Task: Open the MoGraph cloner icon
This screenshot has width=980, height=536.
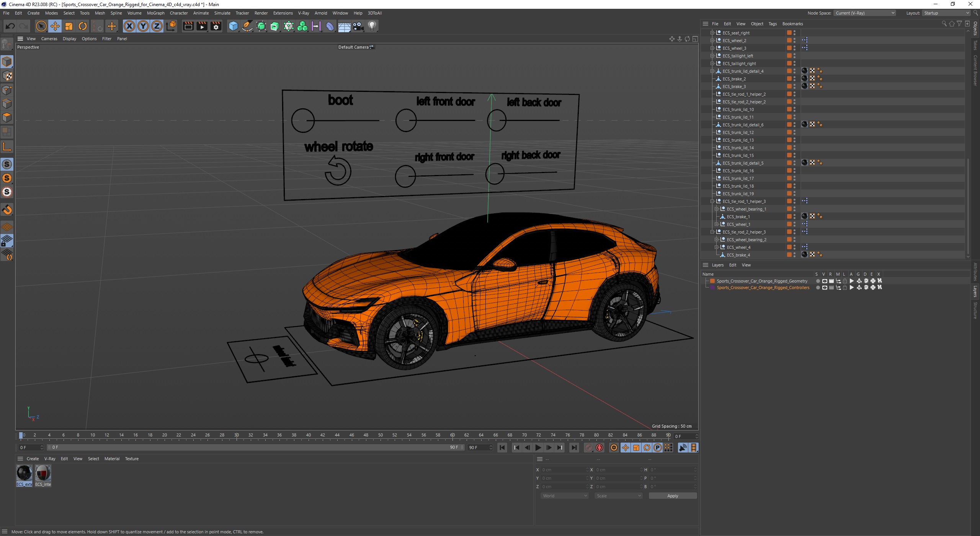Action: tap(302, 26)
